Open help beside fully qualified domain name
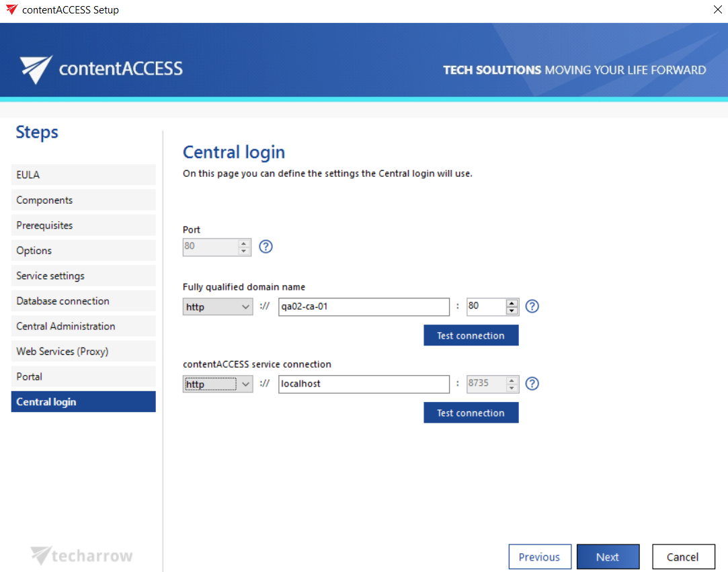 click(x=532, y=306)
